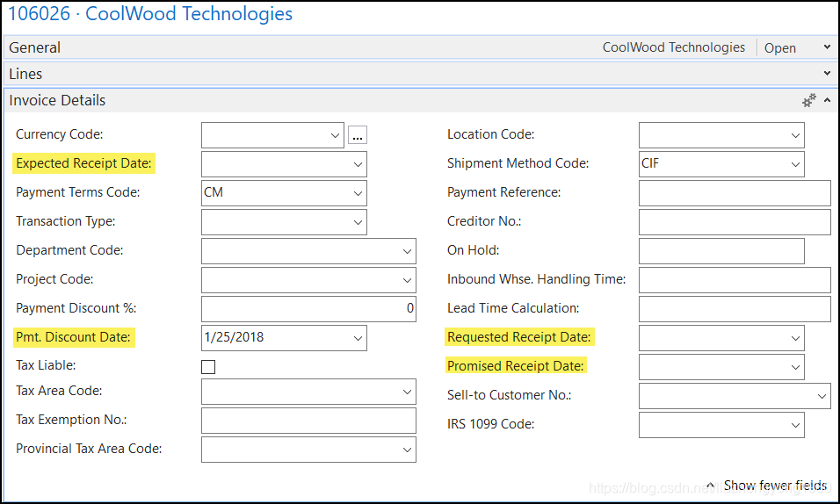Expand the Lines section chevron

point(827,74)
